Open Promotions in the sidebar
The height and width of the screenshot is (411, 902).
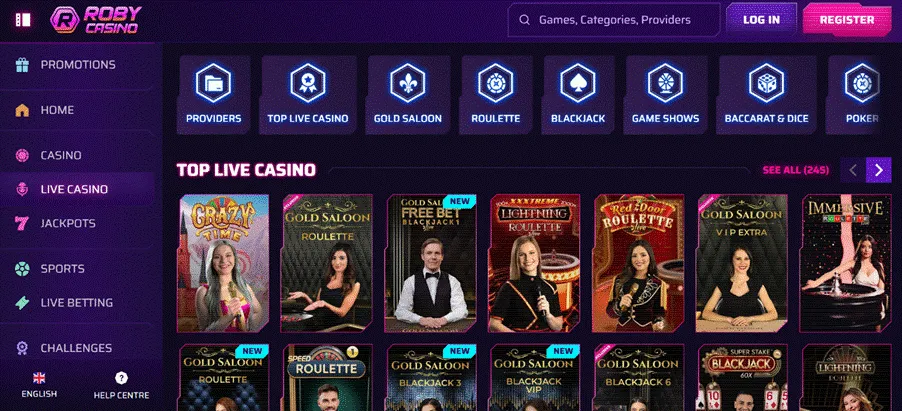tap(77, 64)
